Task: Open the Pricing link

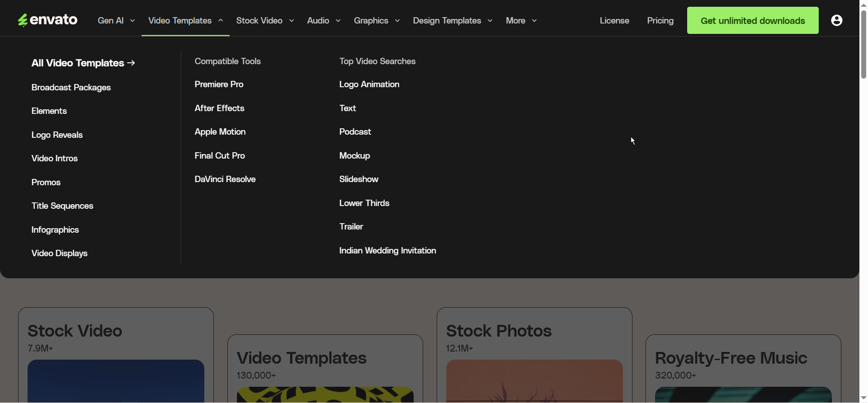Action: tap(660, 21)
